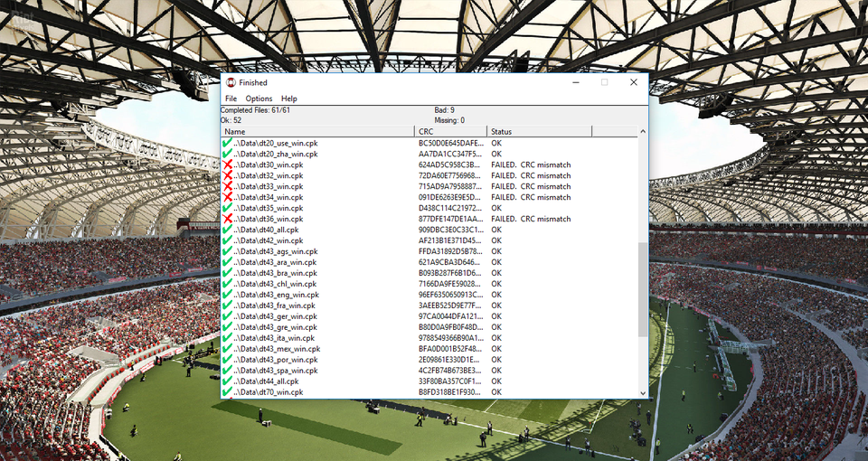Click OK status of dt35_win.cpk
Image resolution: width=868 pixels, height=461 pixels.
496,208
